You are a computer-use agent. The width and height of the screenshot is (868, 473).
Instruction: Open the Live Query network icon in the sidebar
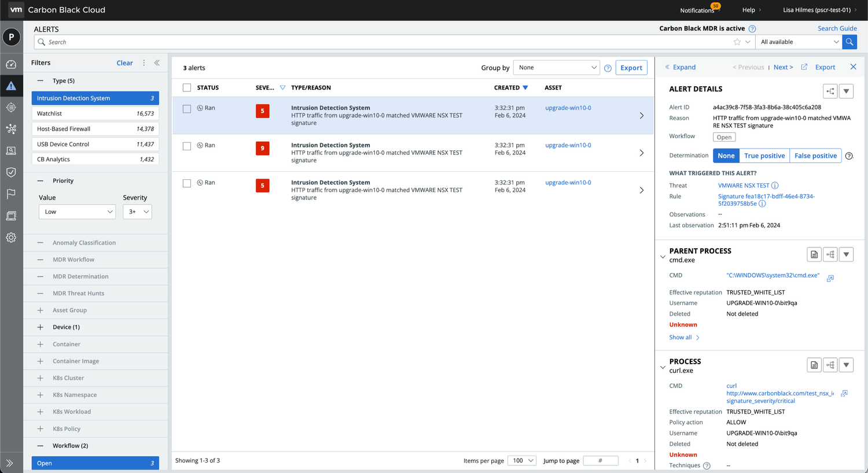pyautogui.click(x=11, y=129)
